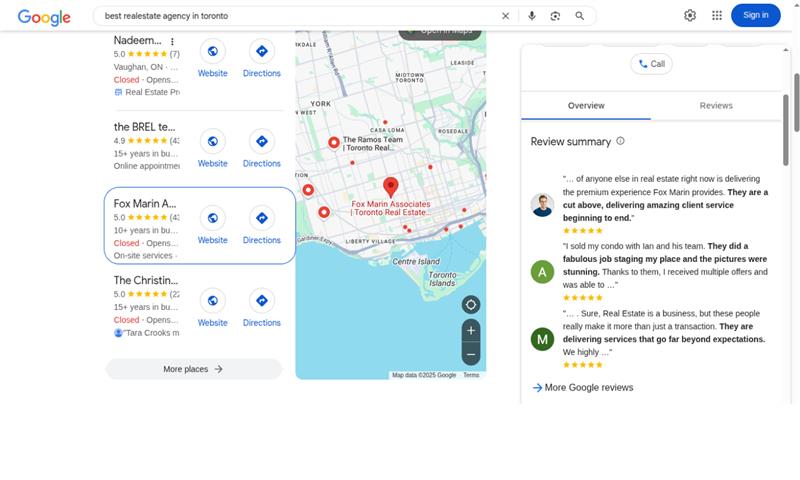Zoom out on the map
The height and width of the screenshot is (480, 800).
point(471,354)
